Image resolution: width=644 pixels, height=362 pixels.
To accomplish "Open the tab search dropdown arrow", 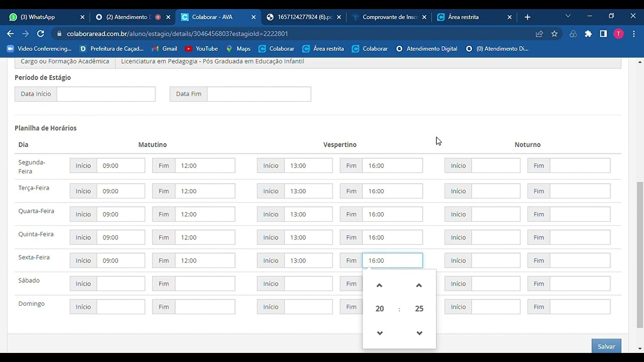I will pos(568,16).
